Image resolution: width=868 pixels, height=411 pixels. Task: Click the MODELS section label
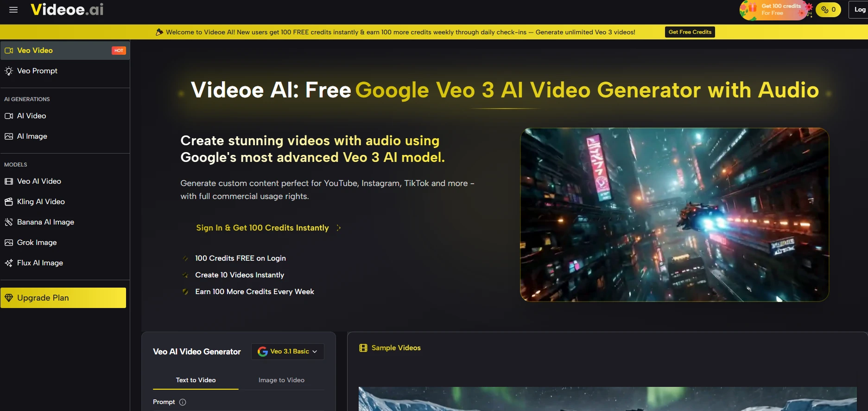(16, 165)
